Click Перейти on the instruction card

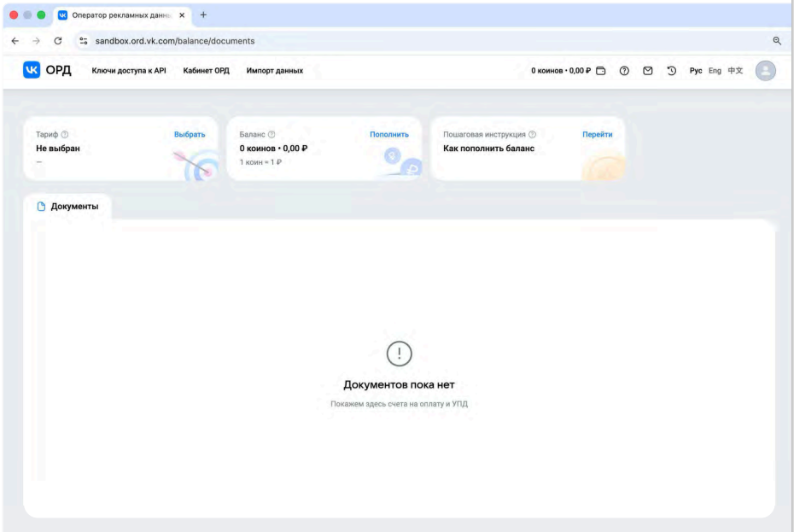597,135
